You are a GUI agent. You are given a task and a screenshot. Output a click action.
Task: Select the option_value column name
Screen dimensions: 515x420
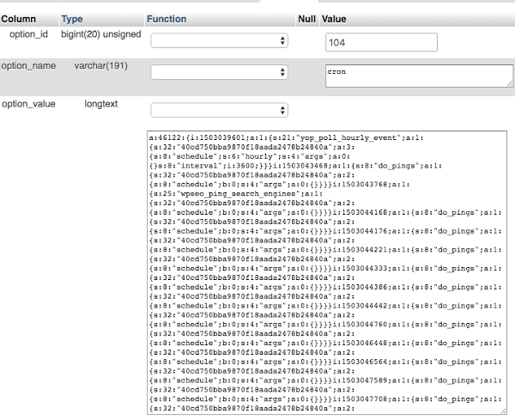point(28,103)
